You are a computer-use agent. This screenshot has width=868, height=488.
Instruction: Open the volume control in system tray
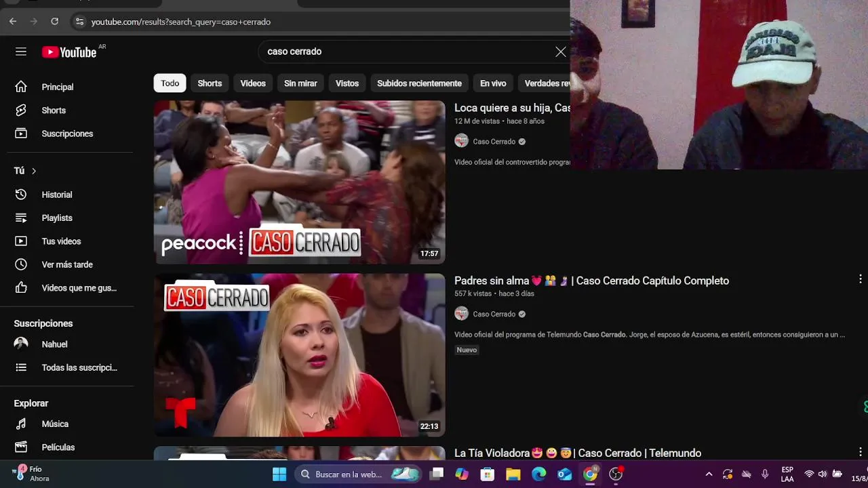[823, 474]
